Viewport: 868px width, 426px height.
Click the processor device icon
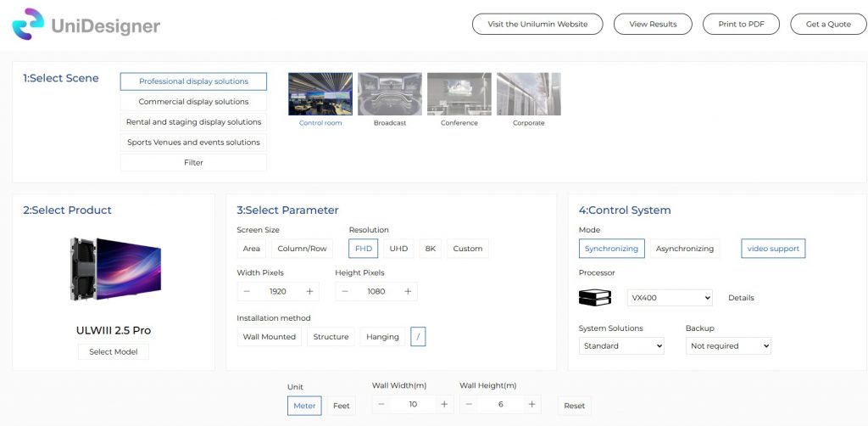coord(594,298)
